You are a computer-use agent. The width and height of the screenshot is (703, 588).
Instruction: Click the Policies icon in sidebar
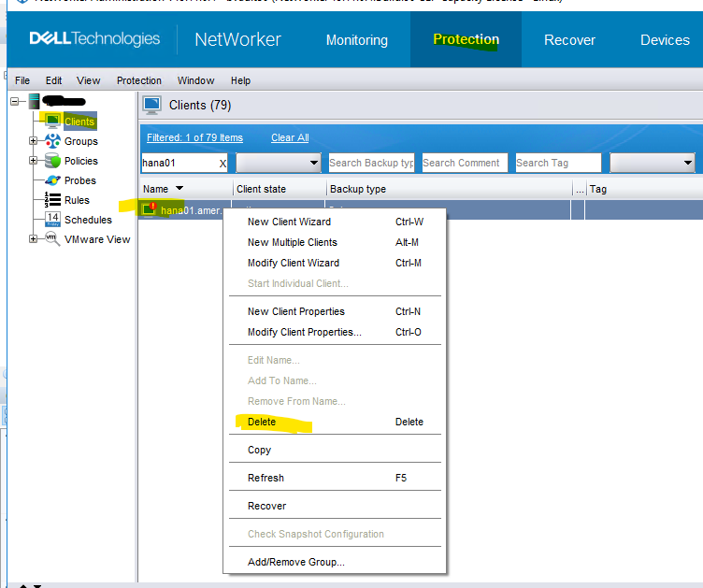52,161
